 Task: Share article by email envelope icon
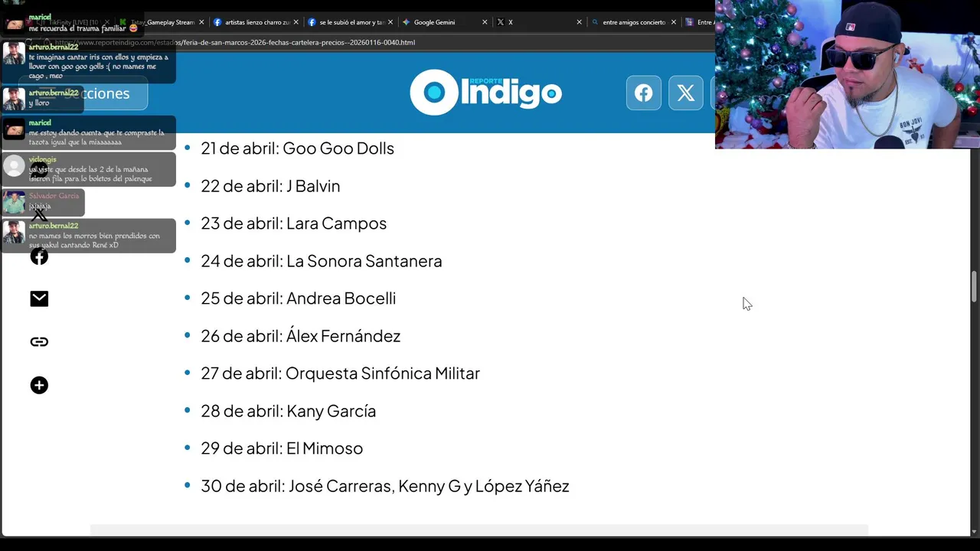click(39, 298)
